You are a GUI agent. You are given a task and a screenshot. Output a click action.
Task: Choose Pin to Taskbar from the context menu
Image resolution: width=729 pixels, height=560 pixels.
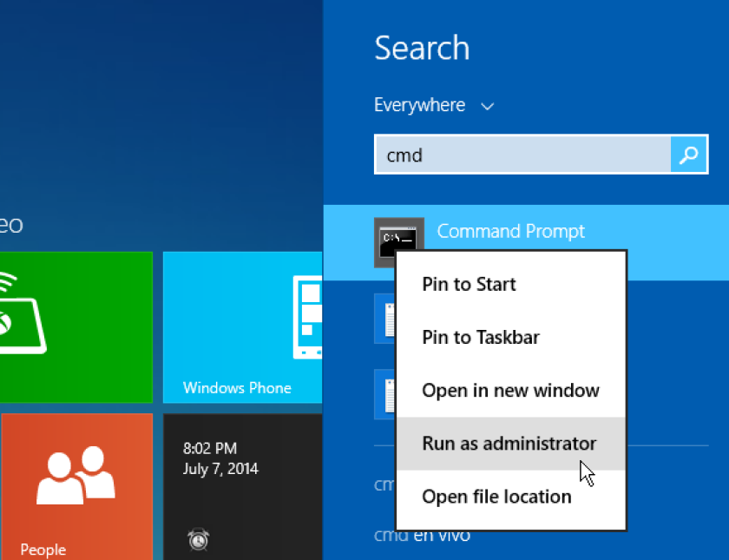(480, 337)
